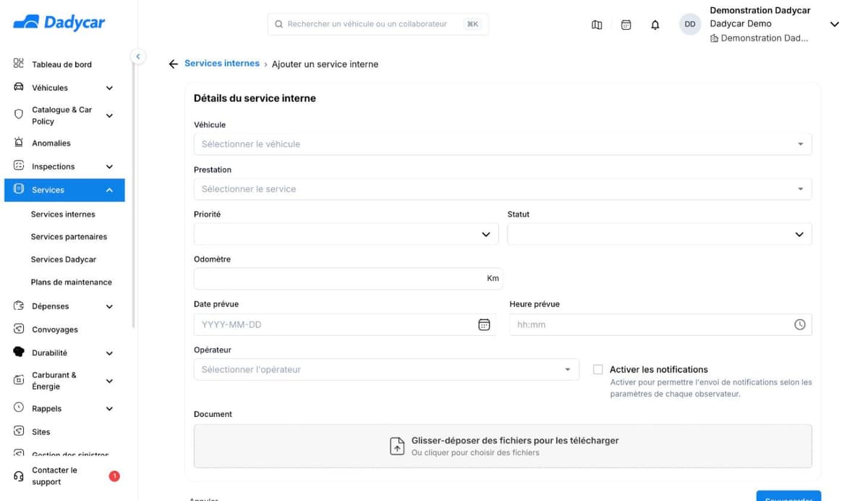Click Contacter le support
The width and height of the screenshot is (868, 501).
54,476
